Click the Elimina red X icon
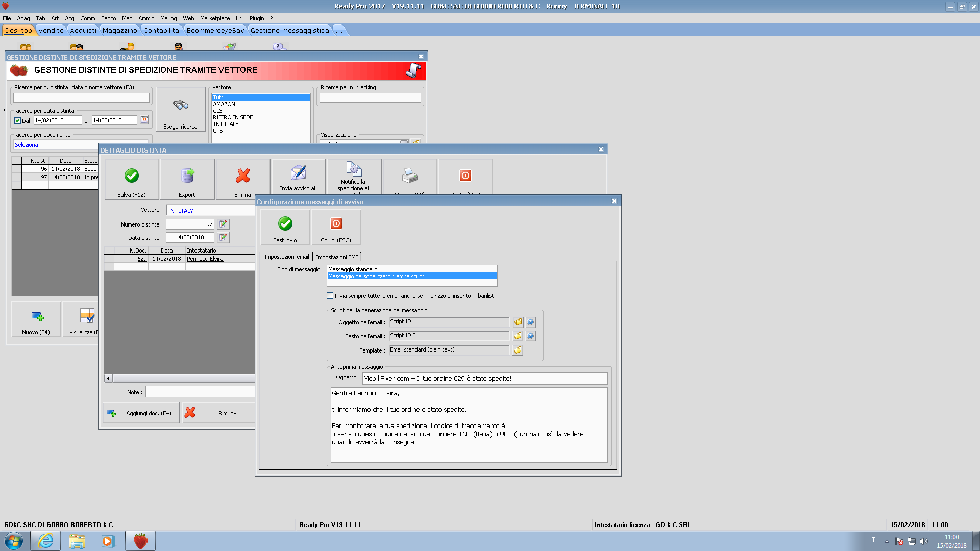The image size is (980, 551). (x=242, y=176)
